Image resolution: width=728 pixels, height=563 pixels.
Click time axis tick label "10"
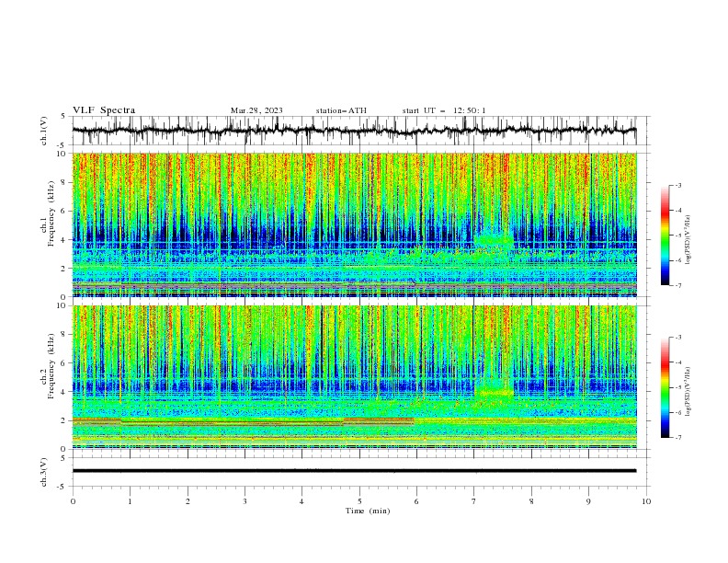tap(646, 501)
